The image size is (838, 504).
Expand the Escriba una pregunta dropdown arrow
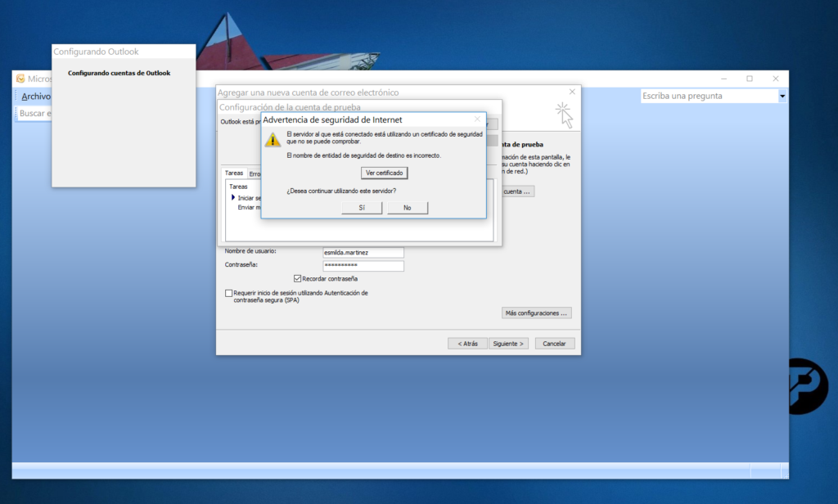click(782, 97)
